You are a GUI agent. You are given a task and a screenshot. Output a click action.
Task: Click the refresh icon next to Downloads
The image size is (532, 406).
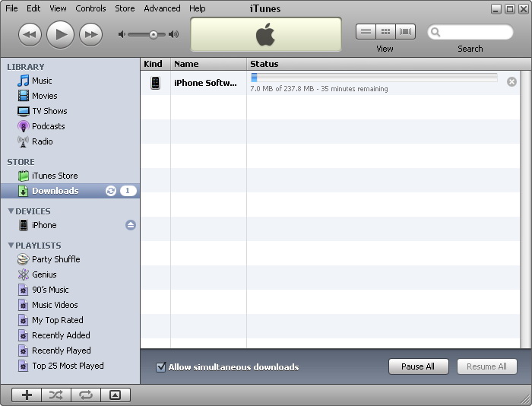(x=111, y=191)
